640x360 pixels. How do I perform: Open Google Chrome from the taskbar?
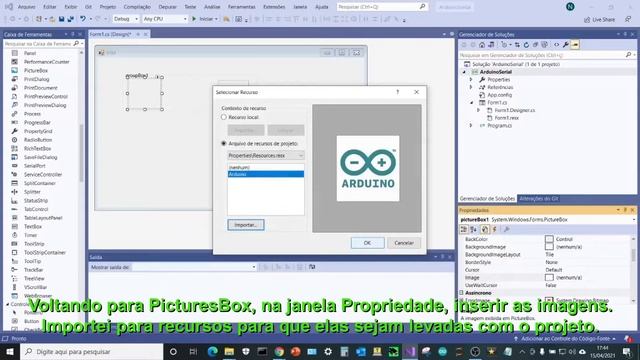point(279,351)
